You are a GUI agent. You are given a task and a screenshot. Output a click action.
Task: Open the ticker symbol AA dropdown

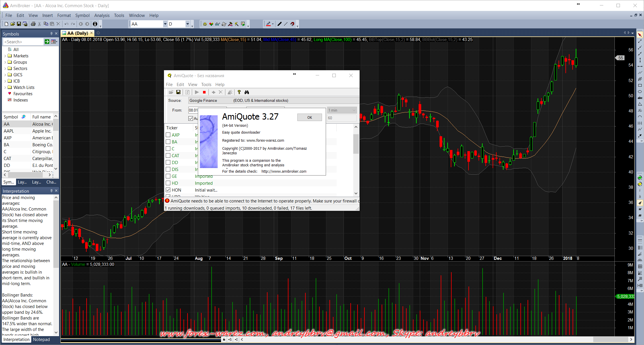(x=165, y=24)
